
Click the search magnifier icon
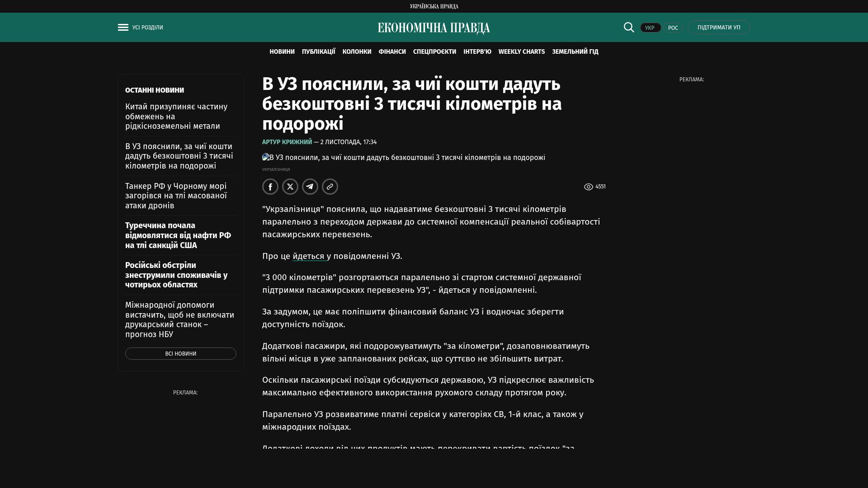629,27
